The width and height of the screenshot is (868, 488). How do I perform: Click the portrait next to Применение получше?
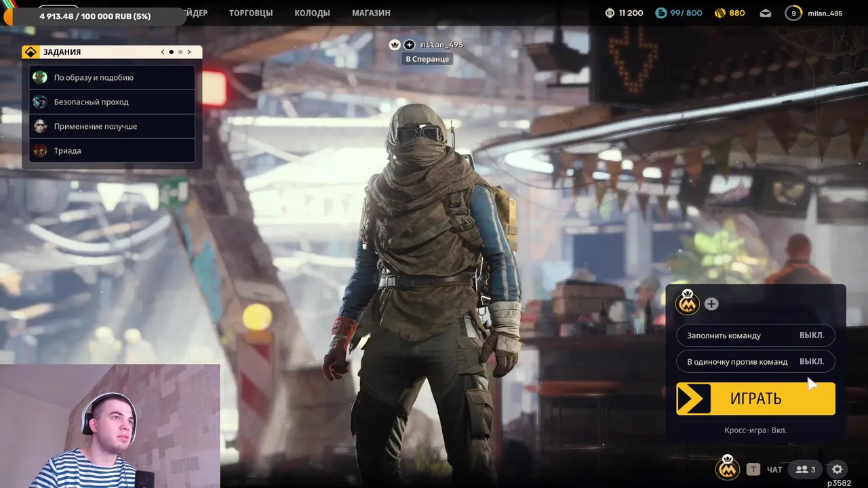coord(40,126)
